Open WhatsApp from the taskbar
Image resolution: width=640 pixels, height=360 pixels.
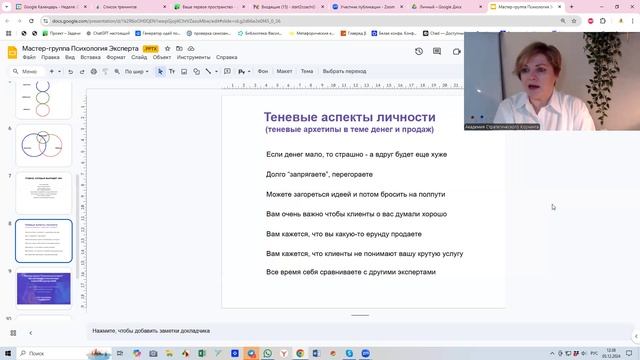(x=267, y=353)
